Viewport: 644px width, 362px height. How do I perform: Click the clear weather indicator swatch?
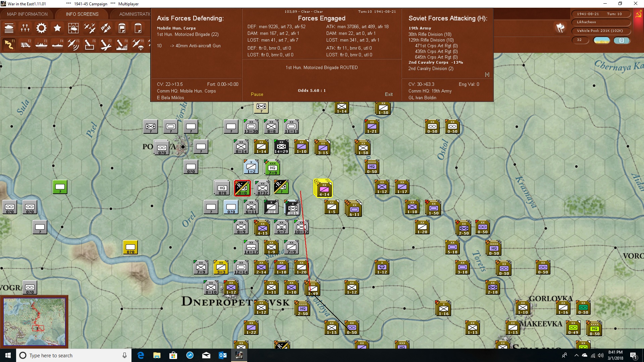tap(602, 40)
